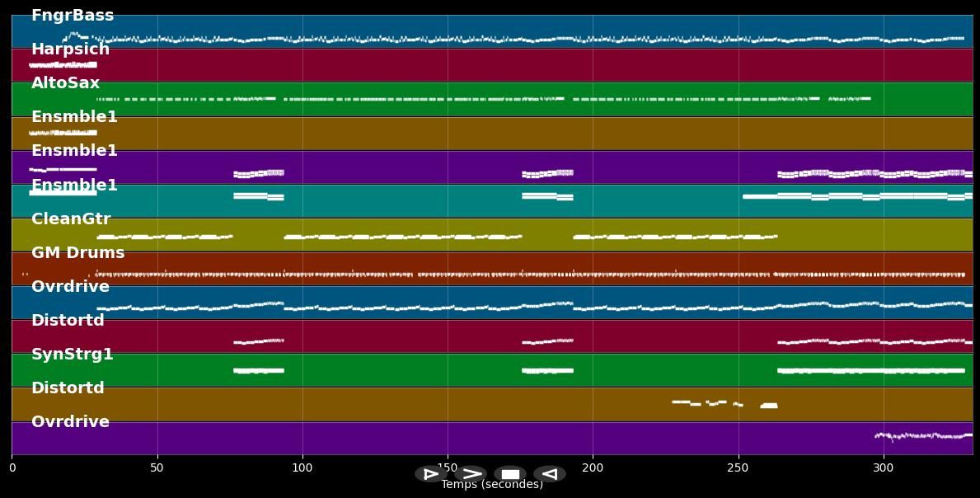Image resolution: width=980 pixels, height=498 pixels.
Task: Click the 150 mark on the time axis
Action: [x=448, y=467]
